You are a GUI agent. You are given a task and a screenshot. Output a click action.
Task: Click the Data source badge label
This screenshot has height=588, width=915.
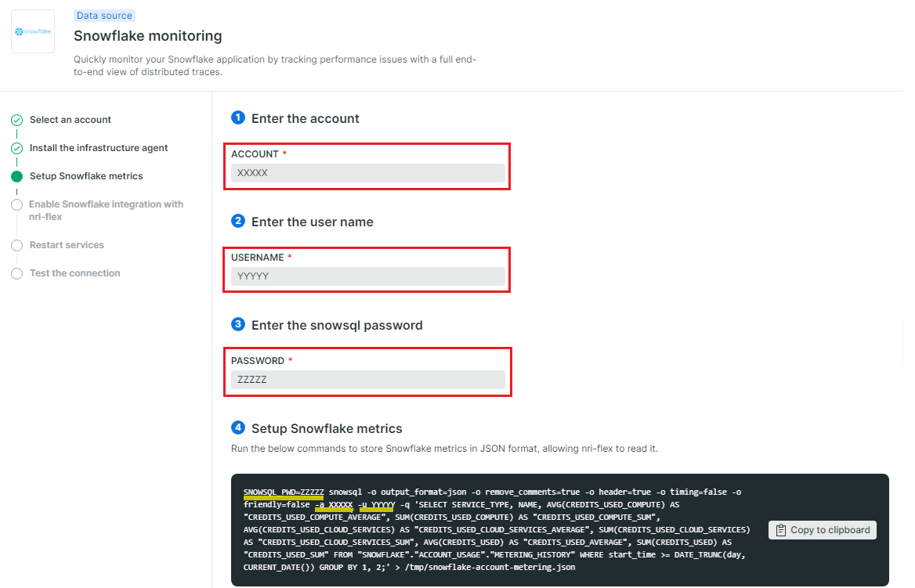tap(104, 15)
